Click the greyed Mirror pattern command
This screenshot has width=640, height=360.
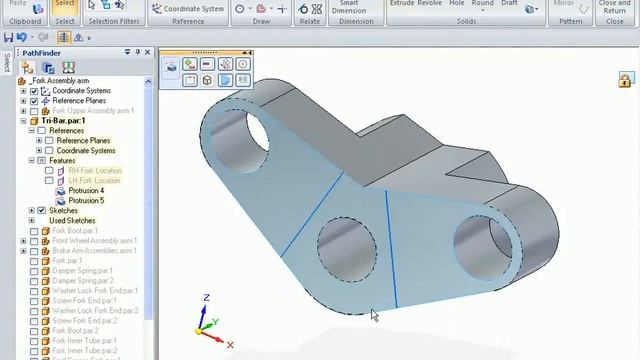click(x=564, y=3)
